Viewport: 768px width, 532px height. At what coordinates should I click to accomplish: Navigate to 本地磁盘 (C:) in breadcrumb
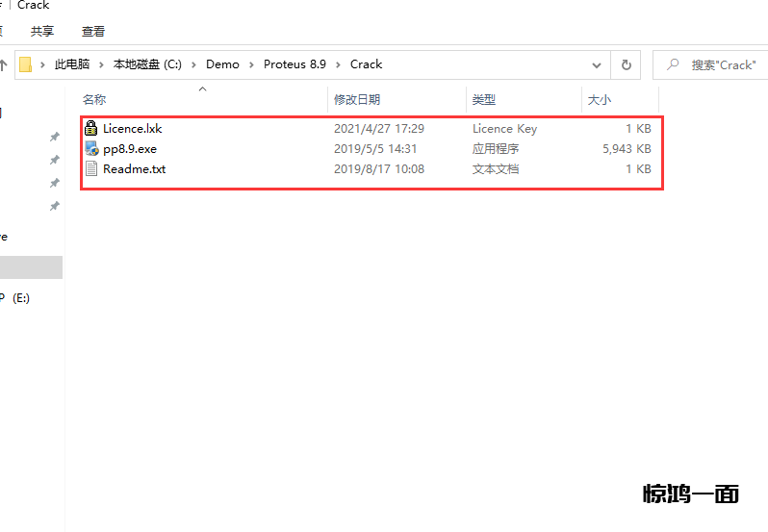[x=147, y=64]
